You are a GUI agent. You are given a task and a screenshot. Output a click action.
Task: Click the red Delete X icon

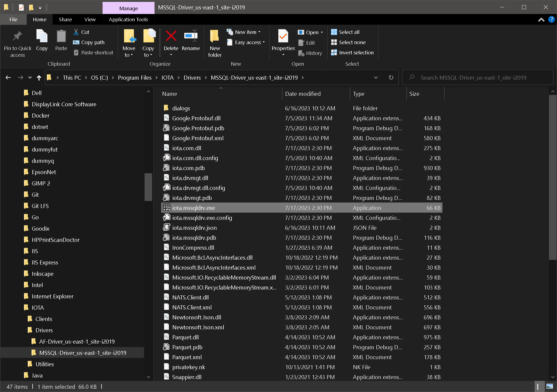(171, 36)
